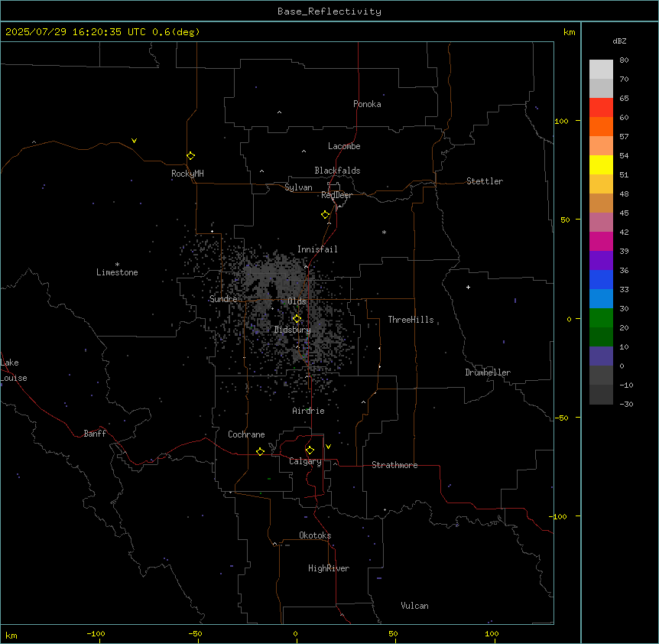Select the yellow V marker northwest of RockyMH

[x=134, y=141]
